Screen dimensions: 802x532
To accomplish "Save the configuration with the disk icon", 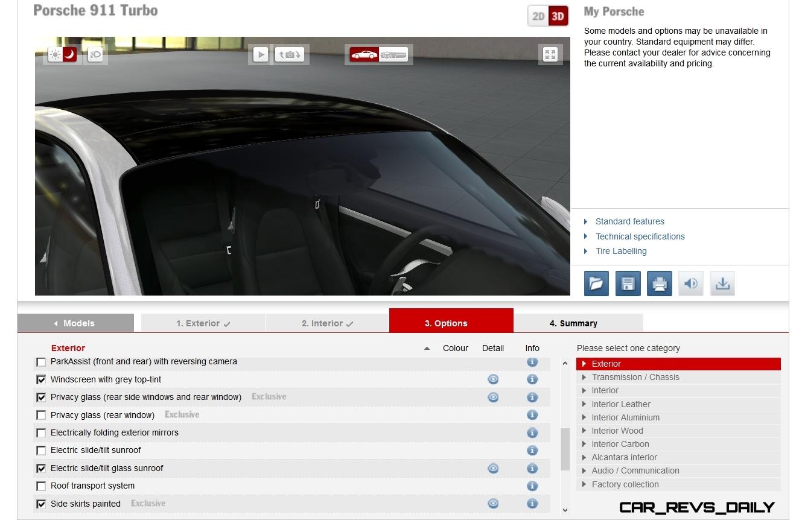I will point(628,283).
